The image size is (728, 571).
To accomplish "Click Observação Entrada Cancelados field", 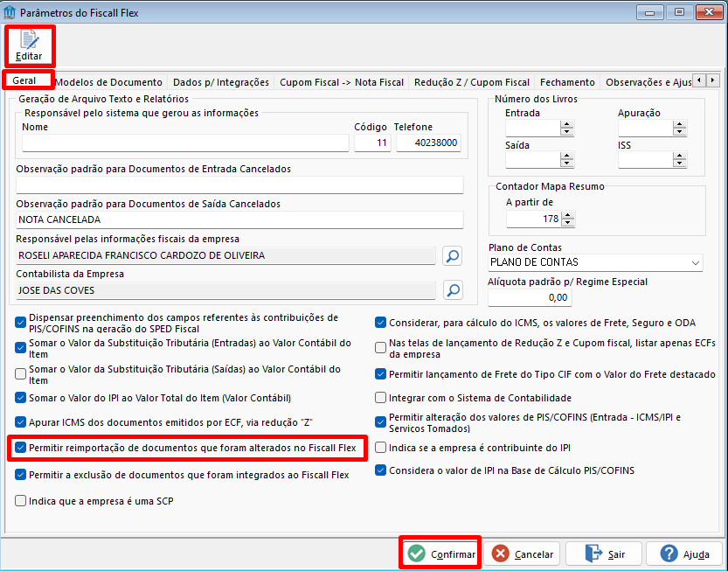I will [239, 185].
